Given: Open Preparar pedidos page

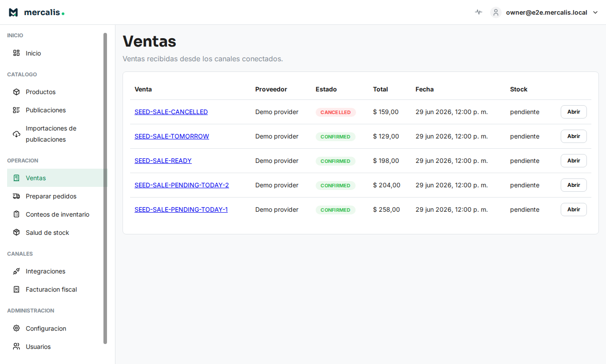Looking at the screenshot, I should point(57,196).
